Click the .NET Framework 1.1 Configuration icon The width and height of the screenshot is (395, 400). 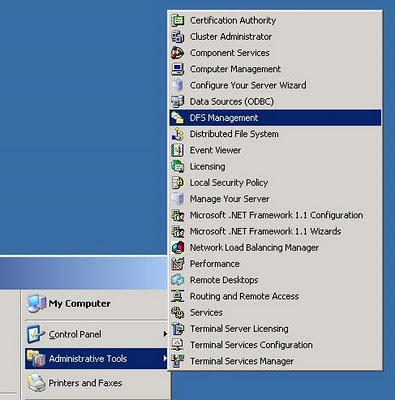pos(178,215)
